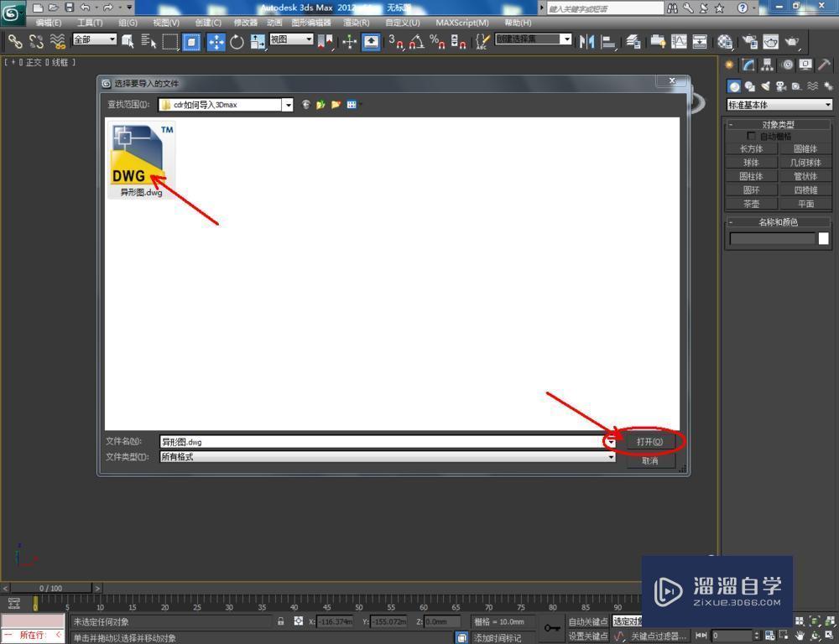The image size is (839, 644).
Task: Activate the Angle Snap toggle icon
Action: tap(415, 42)
